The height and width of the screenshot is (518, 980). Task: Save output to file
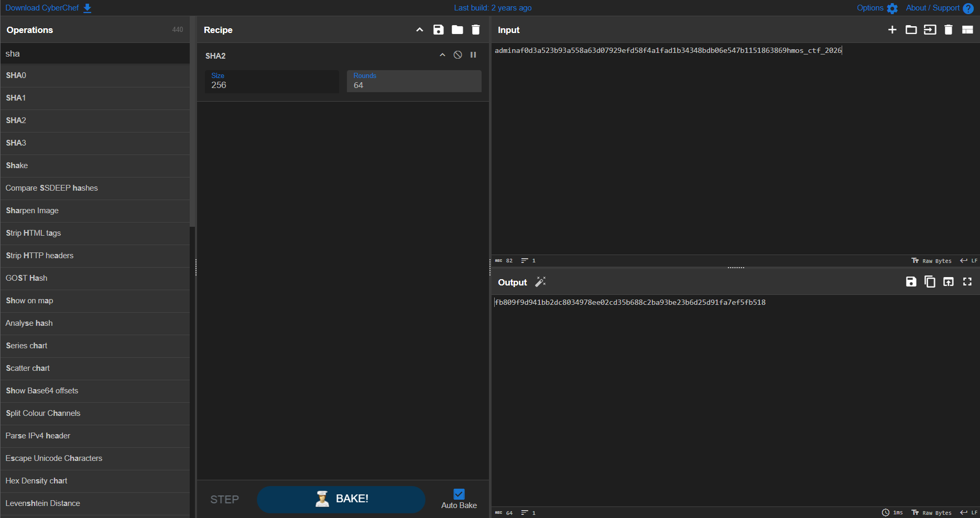(911, 282)
